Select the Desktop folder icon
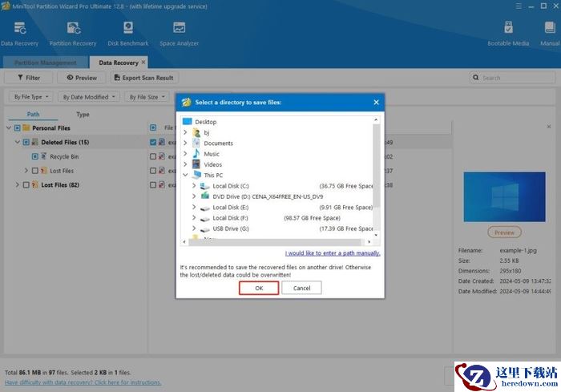 (187, 121)
